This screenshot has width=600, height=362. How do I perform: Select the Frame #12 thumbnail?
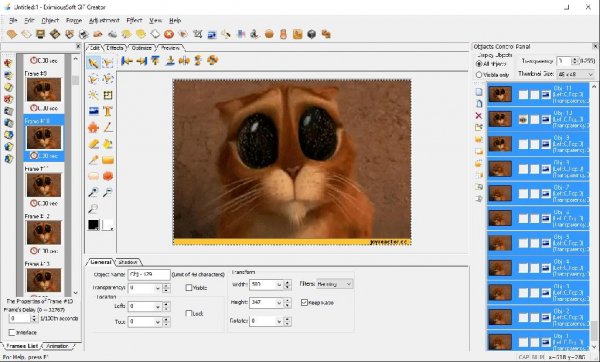(x=44, y=232)
